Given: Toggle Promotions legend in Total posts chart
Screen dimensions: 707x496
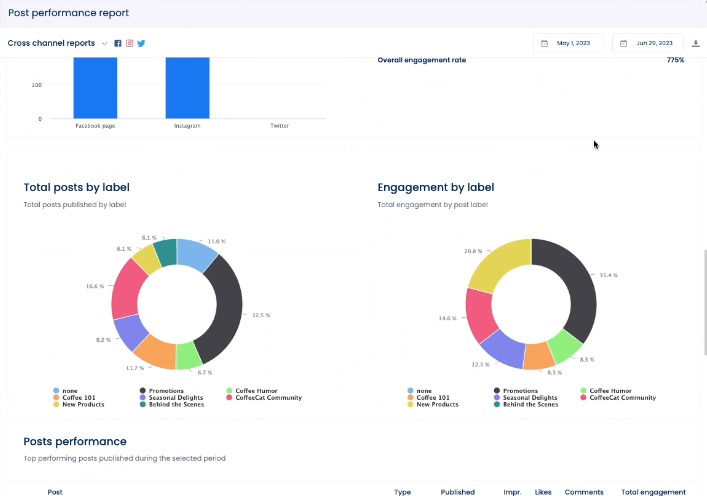Looking at the screenshot, I should 166,391.
